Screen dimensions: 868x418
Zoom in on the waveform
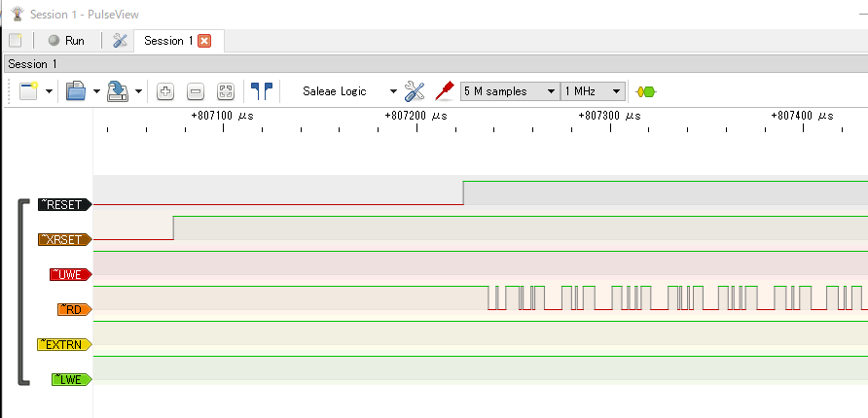pos(165,91)
